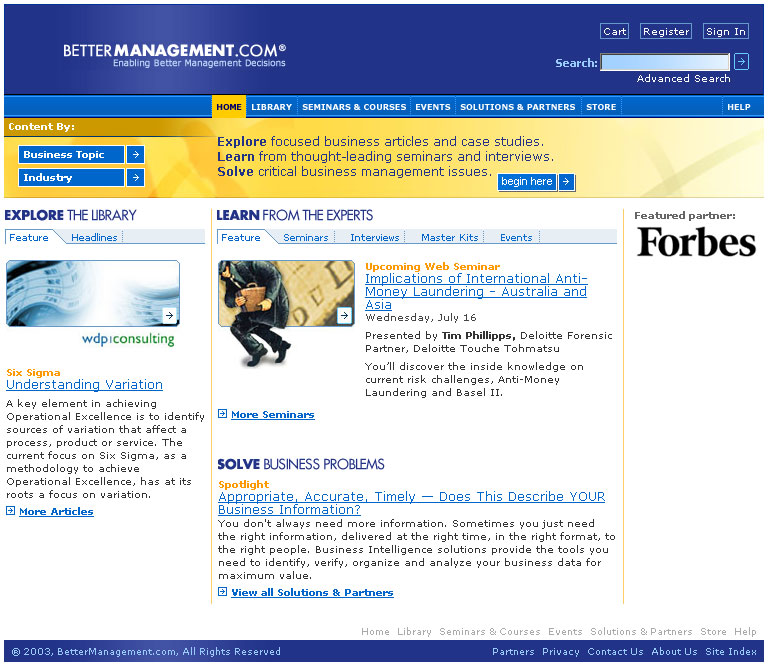Select Feature tab under Learn from the Experts

240,238
